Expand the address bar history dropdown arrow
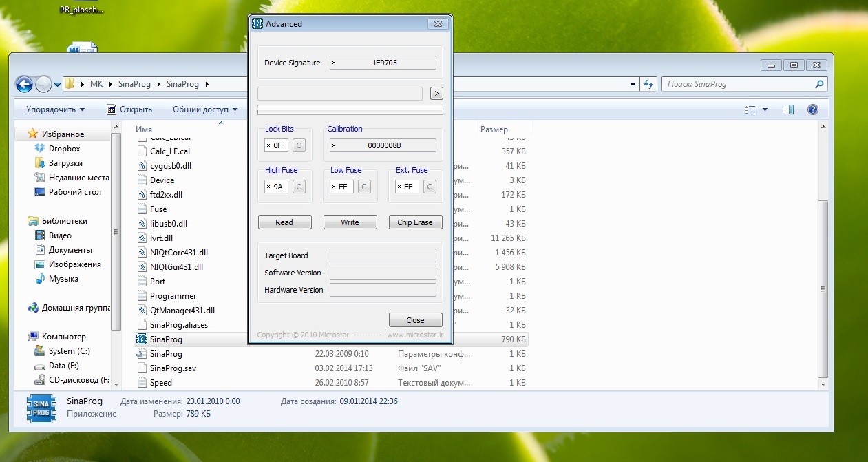Image resolution: width=868 pixels, height=462 pixels. pos(633,84)
